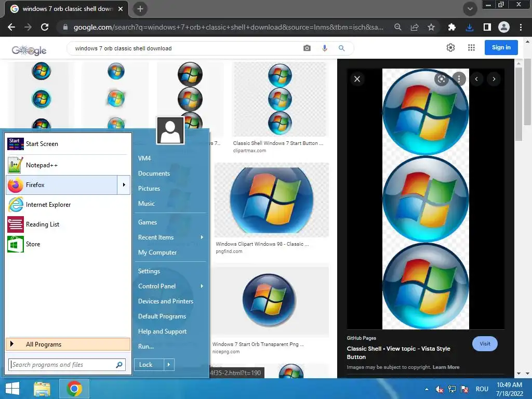Open the Lock button's arrow options
The image size is (532, 399).
click(x=169, y=365)
